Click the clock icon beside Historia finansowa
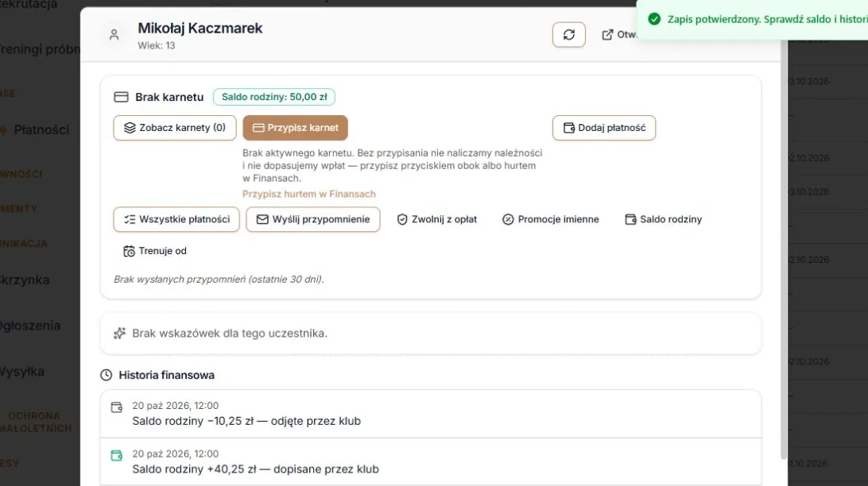This screenshot has width=868, height=486. (107, 375)
